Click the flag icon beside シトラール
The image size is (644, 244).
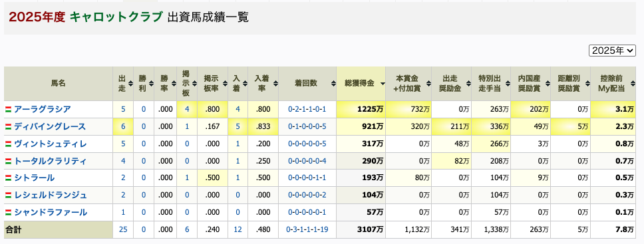8,178
